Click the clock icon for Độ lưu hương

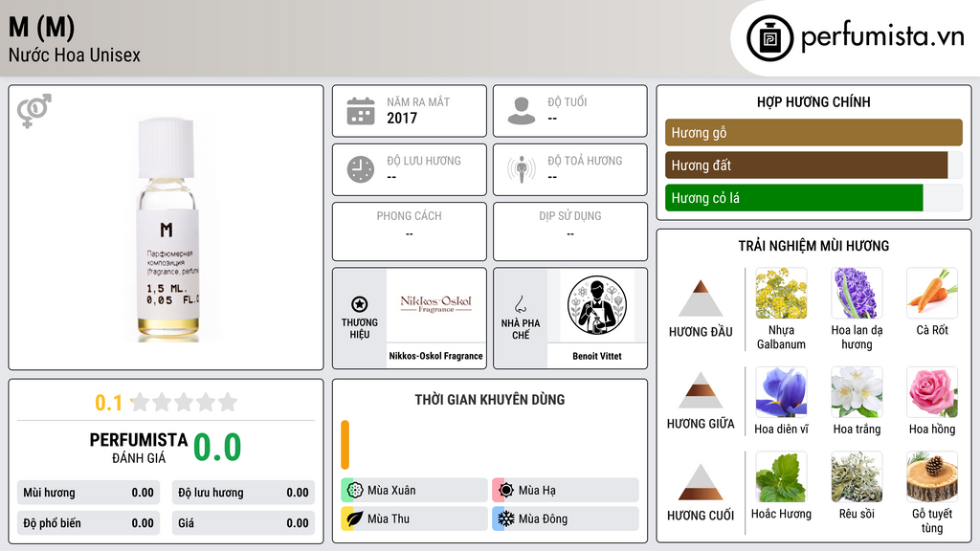pyautogui.click(x=361, y=169)
